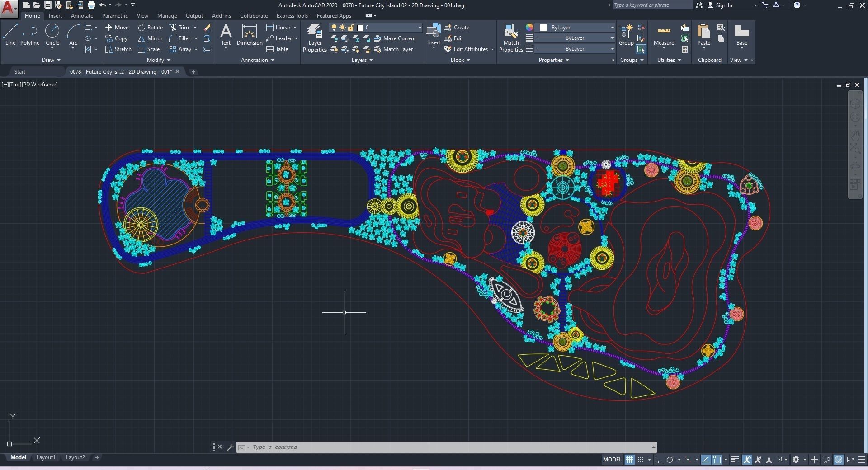
Task: Open the Text annotation tool
Action: click(226, 35)
